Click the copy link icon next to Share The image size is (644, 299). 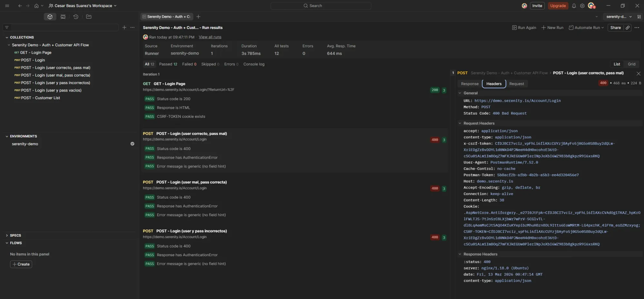click(628, 27)
